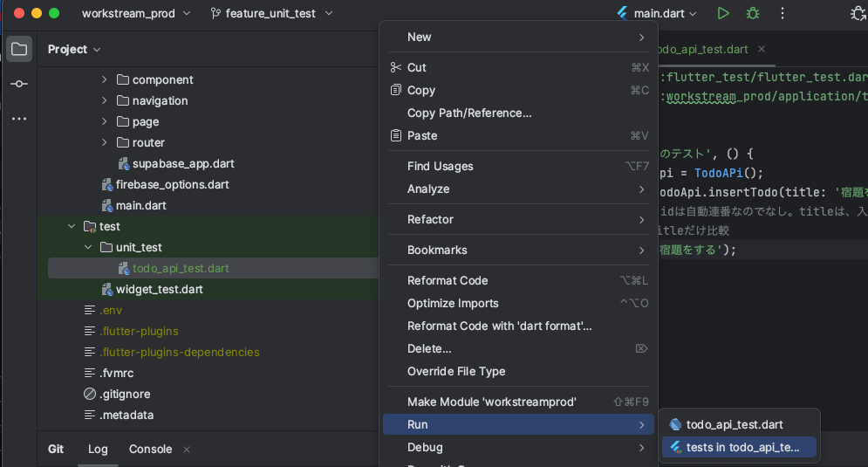Open the feature_unit_test branch dropdown
Image resolution: width=868 pixels, height=467 pixels.
272,13
